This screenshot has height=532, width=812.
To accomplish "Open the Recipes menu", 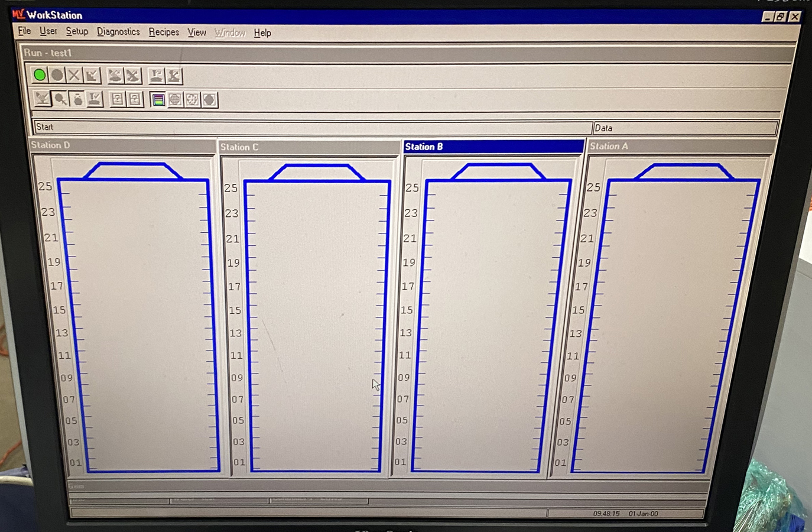I will point(164,33).
